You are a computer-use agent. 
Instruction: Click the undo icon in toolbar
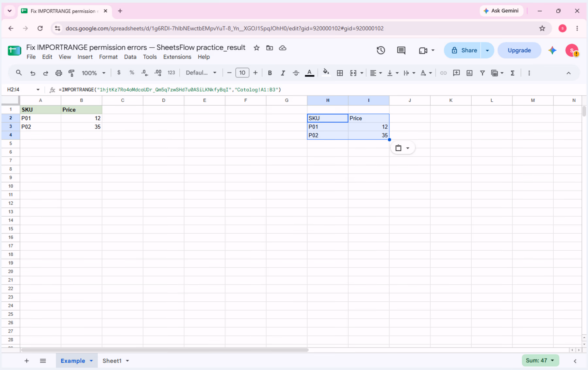click(x=33, y=73)
